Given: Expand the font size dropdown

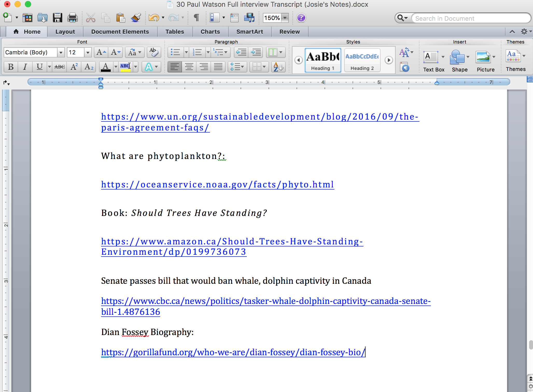Looking at the screenshot, I should (x=88, y=53).
